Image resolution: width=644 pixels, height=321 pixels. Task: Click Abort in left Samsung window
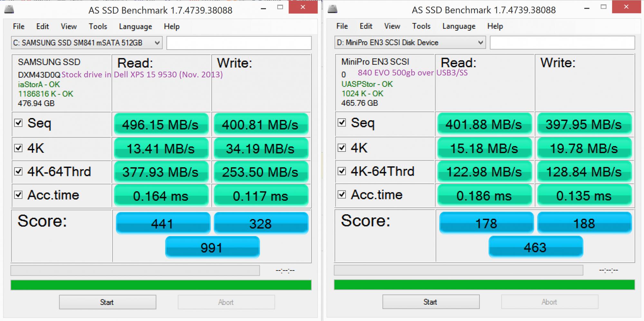point(226,302)
